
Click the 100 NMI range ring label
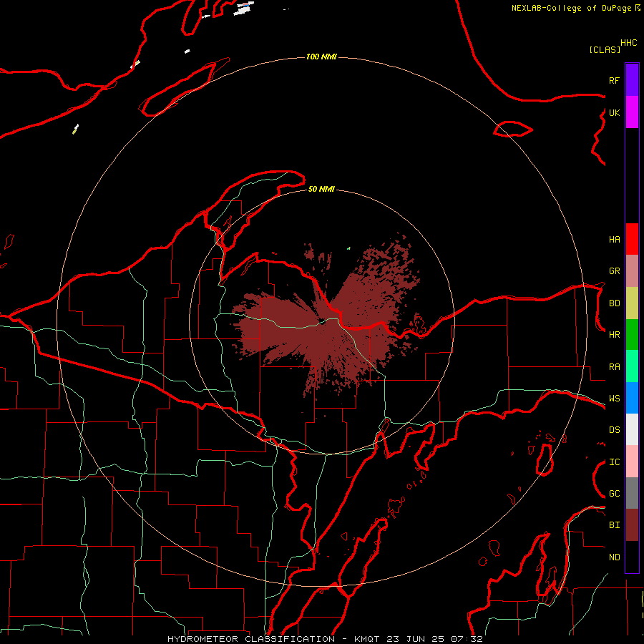click(321, 57)
